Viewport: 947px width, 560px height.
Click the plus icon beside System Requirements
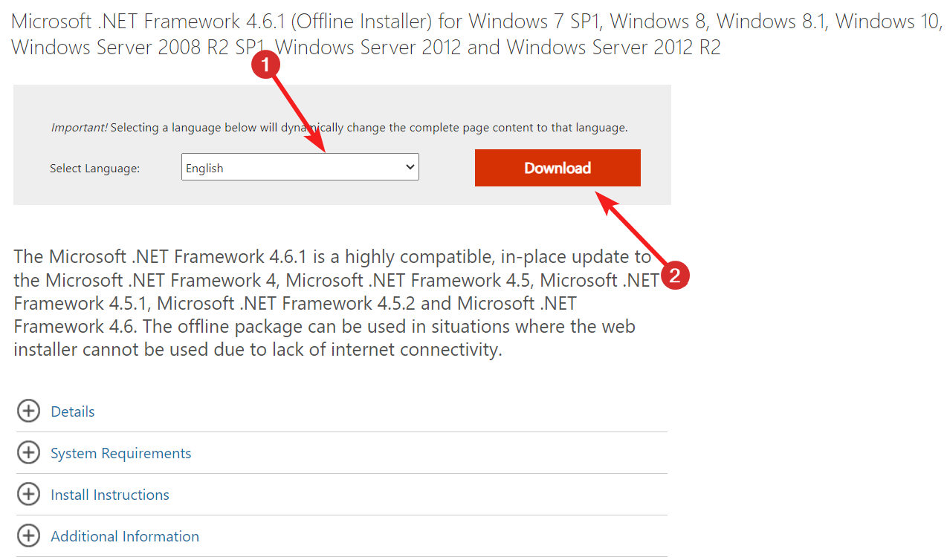[x=28, y=453]
